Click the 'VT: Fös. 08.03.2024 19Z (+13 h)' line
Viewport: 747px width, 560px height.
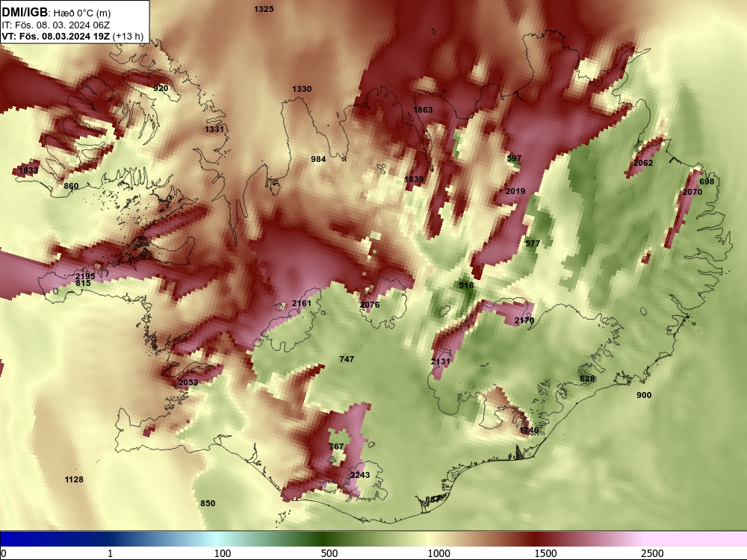click(72, 36)
